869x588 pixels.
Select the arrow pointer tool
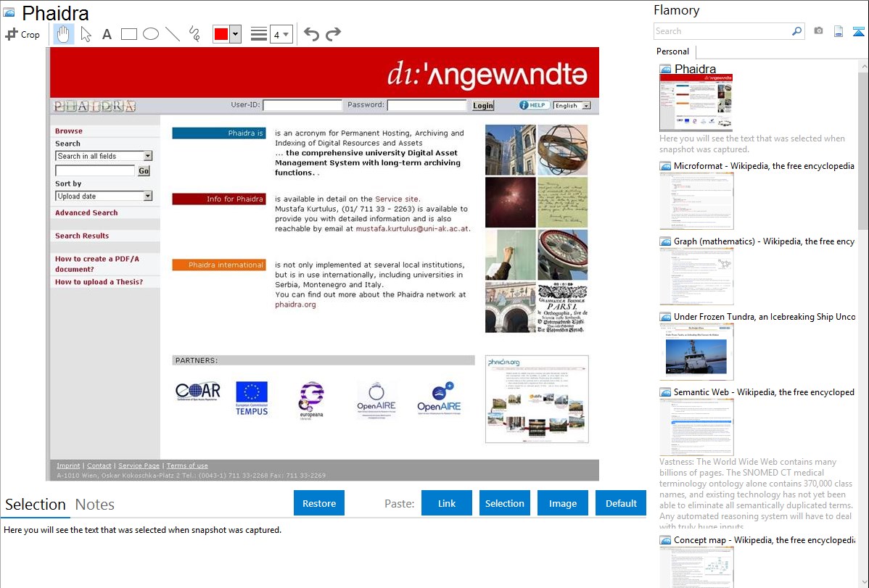86,34
